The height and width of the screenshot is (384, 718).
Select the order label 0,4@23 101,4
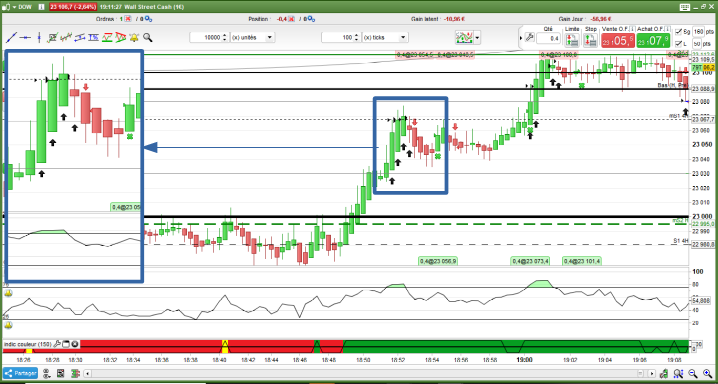point(582,261)
